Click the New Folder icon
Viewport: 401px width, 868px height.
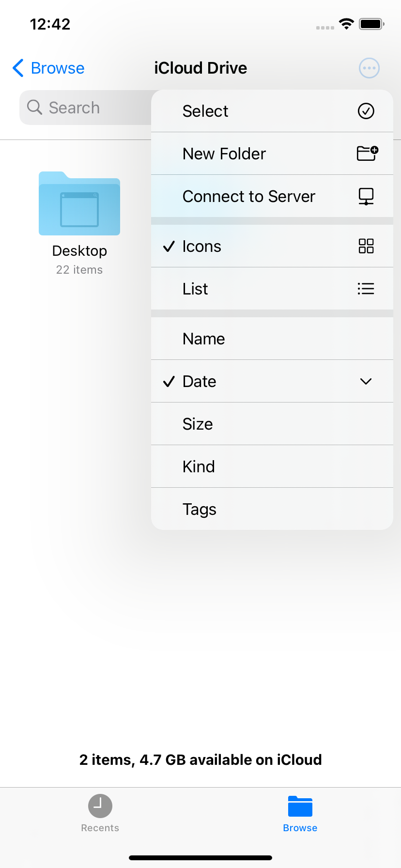[x=367, y=154]
